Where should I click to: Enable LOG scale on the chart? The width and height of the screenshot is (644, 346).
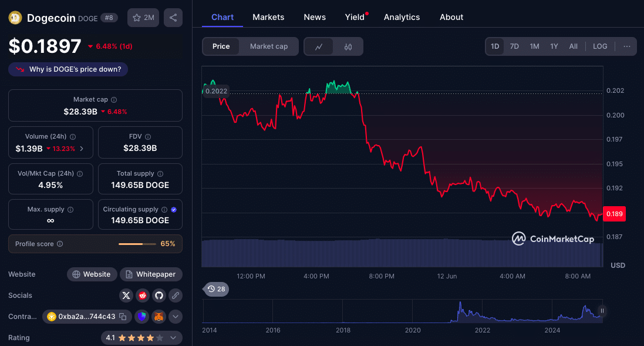pos(600,46)
